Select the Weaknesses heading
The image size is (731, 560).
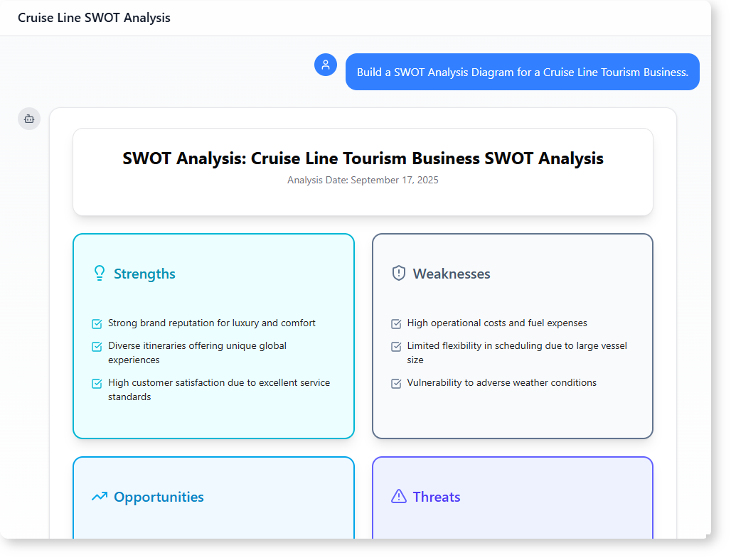tap(452, 274)
